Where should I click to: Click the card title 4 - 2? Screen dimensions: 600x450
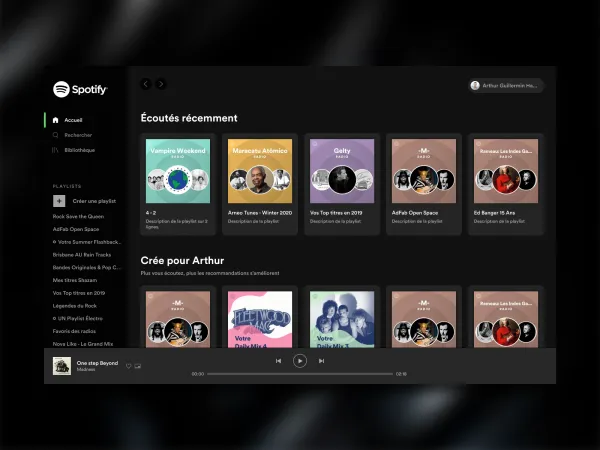[151, 213]
